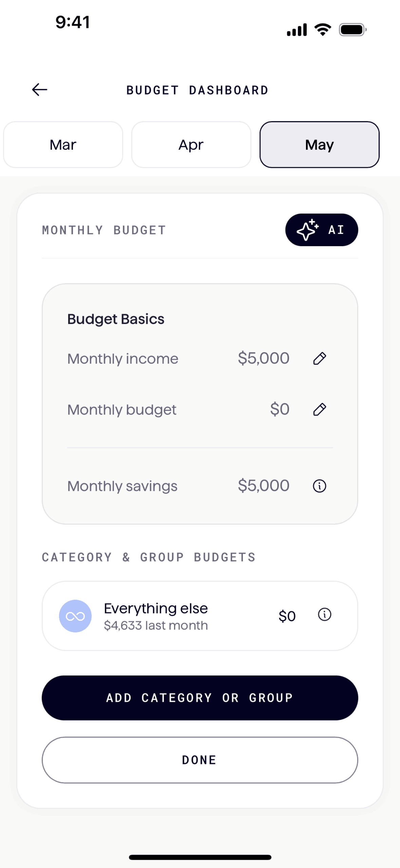Screen dimensions: 400x868
Task: Open the AI sparkle budget assistant
Action: click(321, 230)
